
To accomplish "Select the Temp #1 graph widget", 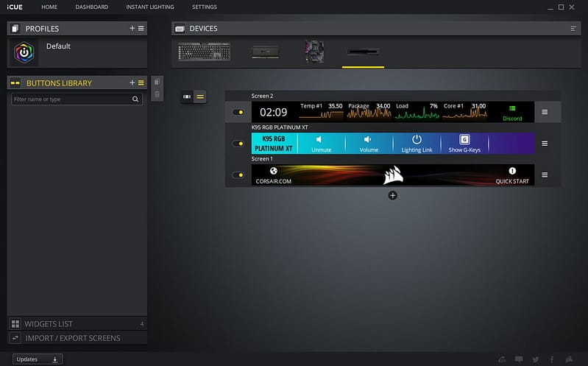I will [x=321, y=111].
